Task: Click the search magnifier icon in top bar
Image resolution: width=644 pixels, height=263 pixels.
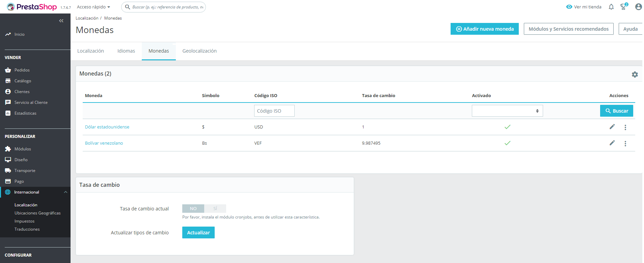Action: point(128,7)
